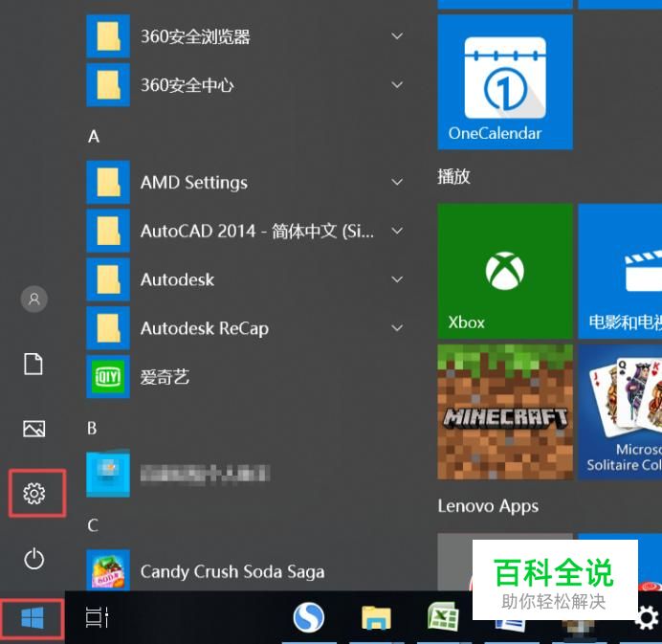
Task: Click the gear icon on the taskbar
Action: 647,618
